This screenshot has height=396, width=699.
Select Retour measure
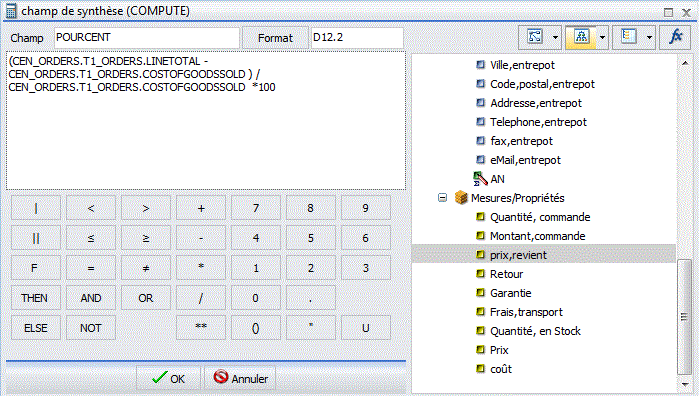click(x=506, y=274)
